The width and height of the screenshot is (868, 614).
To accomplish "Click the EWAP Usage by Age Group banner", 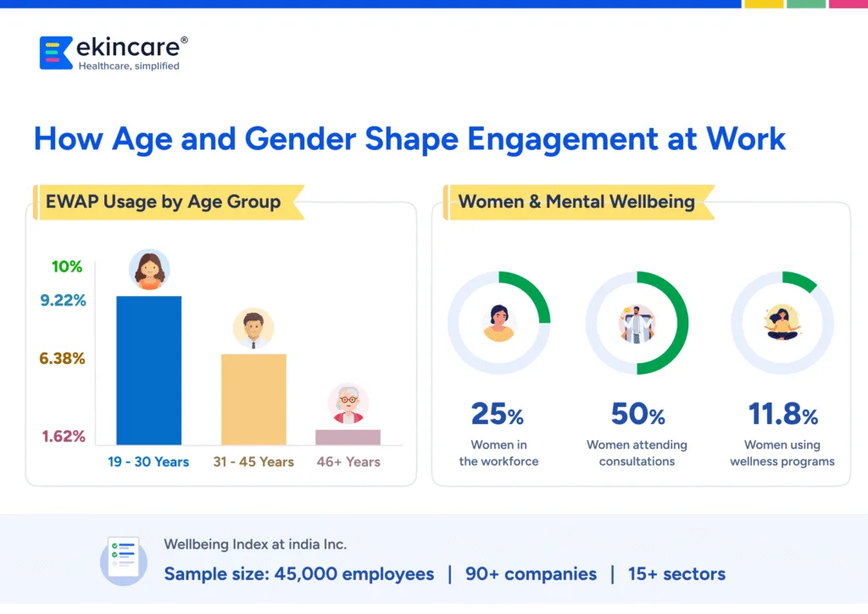I will 167,202.
